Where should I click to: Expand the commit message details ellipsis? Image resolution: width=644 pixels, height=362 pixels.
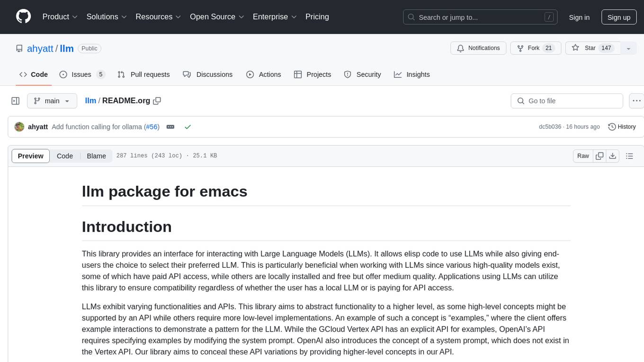(170, 127)
